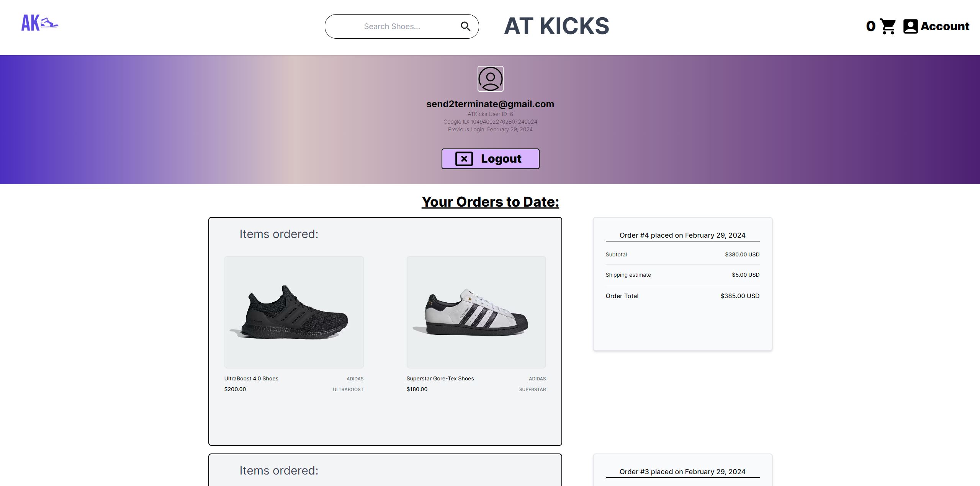Click the Your Orders to Date heading
980x486 pixels.
coord(490,202)
